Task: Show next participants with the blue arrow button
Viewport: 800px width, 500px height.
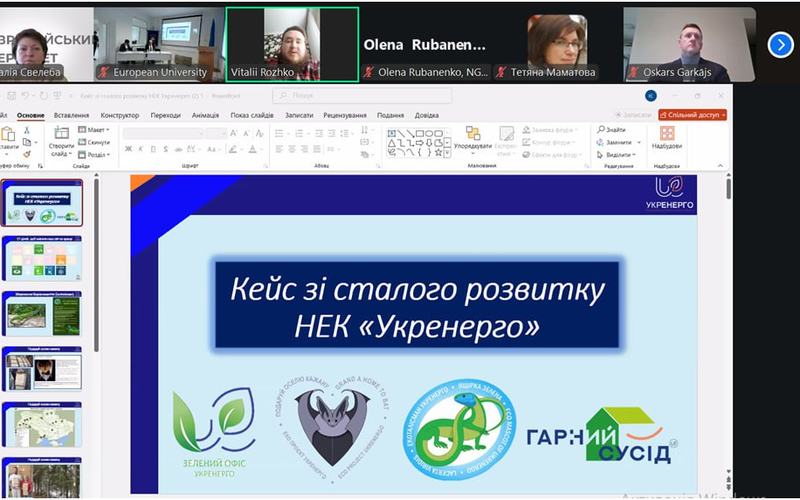Action: tap(780, 44)
